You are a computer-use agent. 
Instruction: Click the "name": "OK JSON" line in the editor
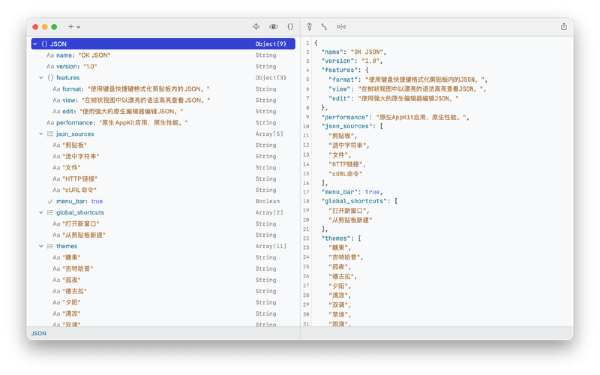[354, 52]
